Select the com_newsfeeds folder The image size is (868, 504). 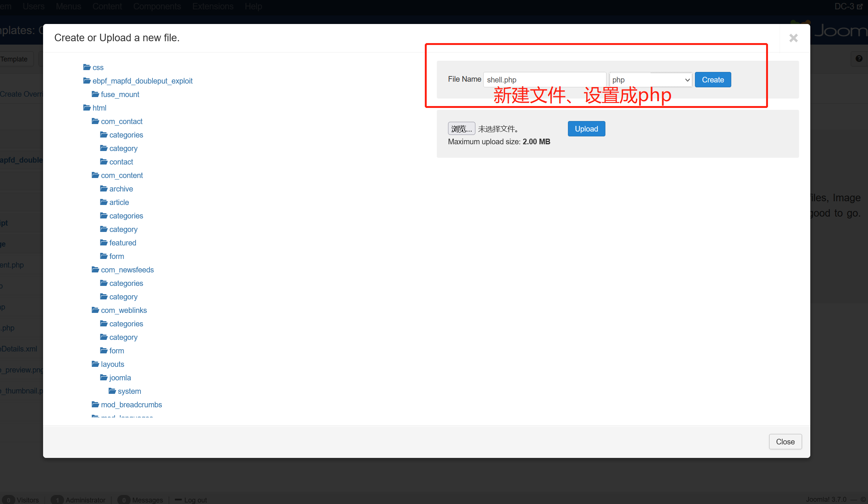127,270
